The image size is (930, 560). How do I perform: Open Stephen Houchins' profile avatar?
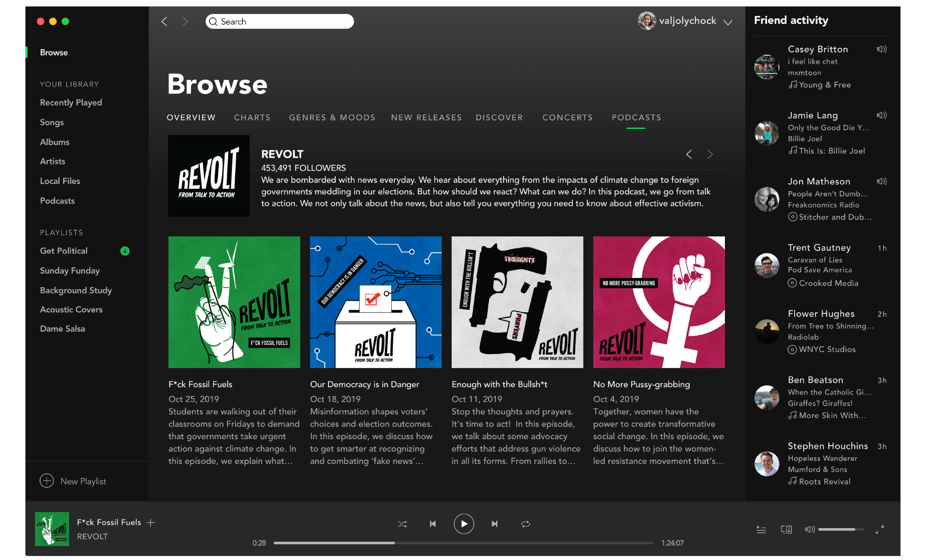tap(767, 464)
